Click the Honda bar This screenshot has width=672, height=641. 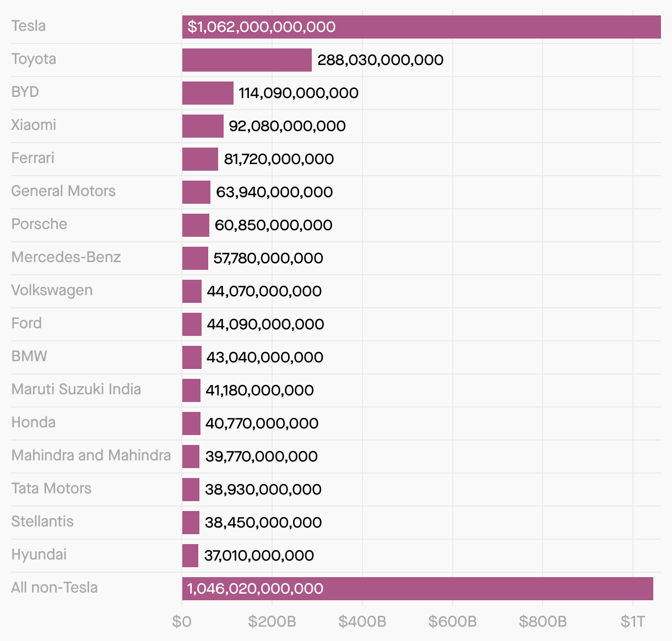click(x=191, y=423)
